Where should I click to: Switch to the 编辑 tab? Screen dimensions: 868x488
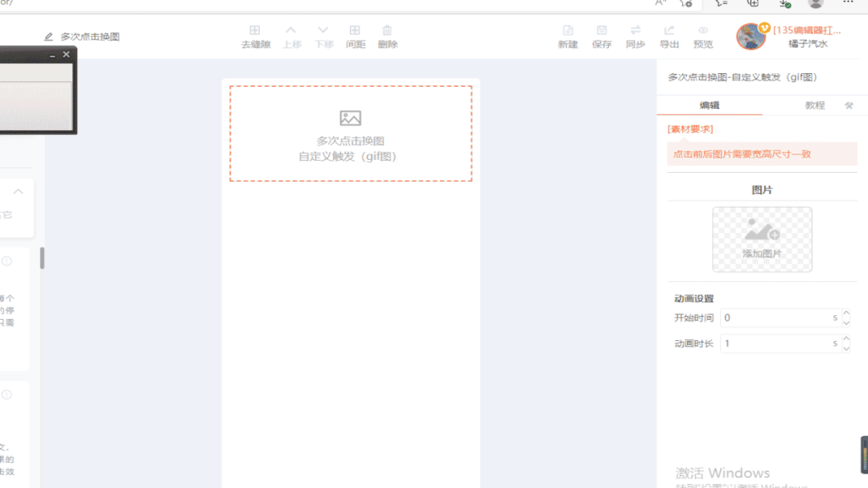tap(709, 105)
